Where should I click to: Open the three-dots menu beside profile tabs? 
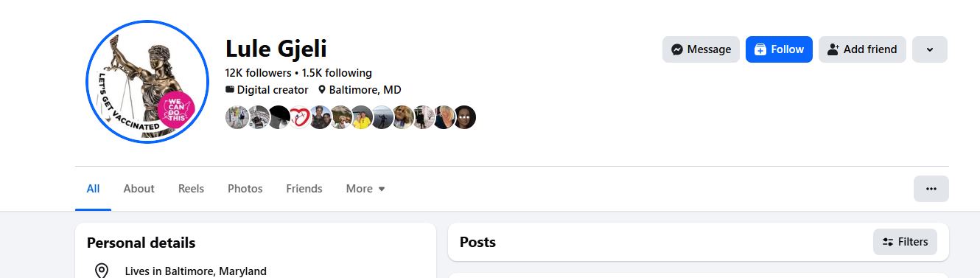[x=931, y=189]
